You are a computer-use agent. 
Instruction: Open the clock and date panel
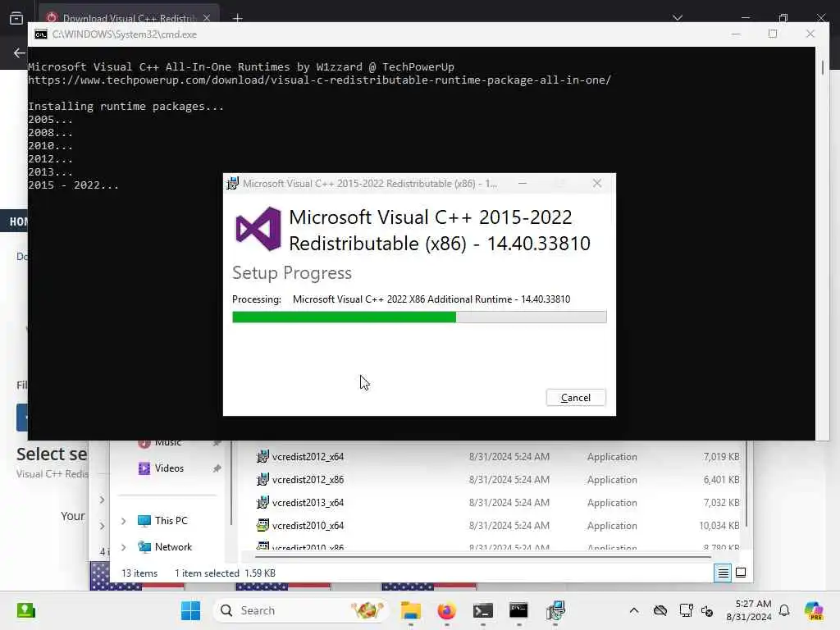pyautogui.click(x=749, y=610)
